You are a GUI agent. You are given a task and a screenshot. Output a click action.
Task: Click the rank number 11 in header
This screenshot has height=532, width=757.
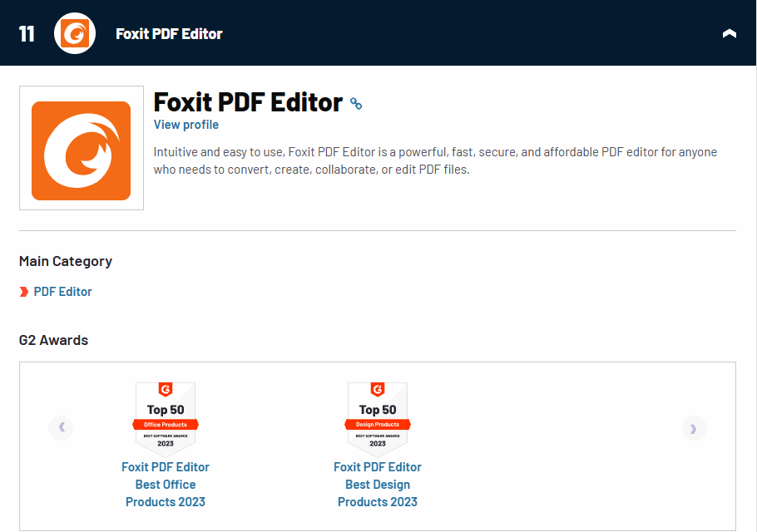(x=27, y=34)
